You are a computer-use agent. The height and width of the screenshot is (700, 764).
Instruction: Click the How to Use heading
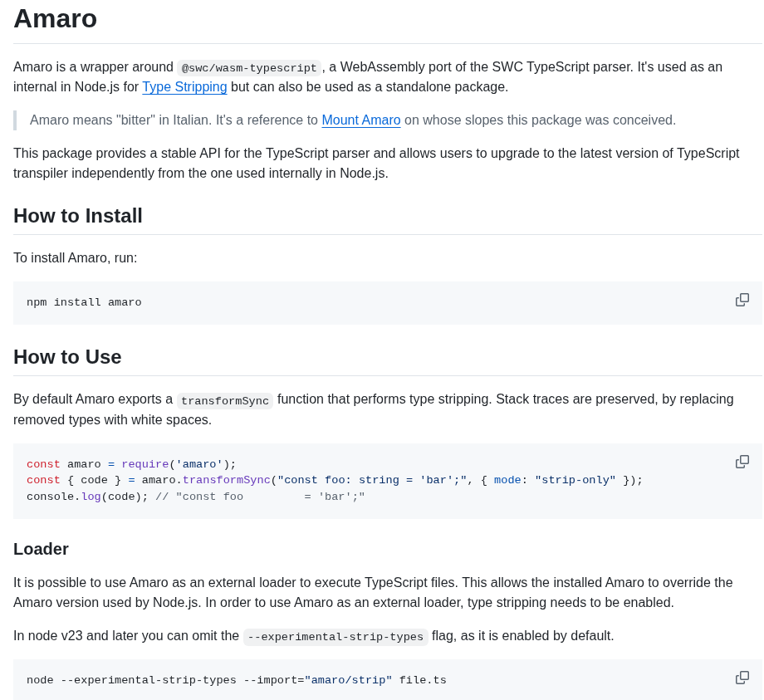pos(67,357)
